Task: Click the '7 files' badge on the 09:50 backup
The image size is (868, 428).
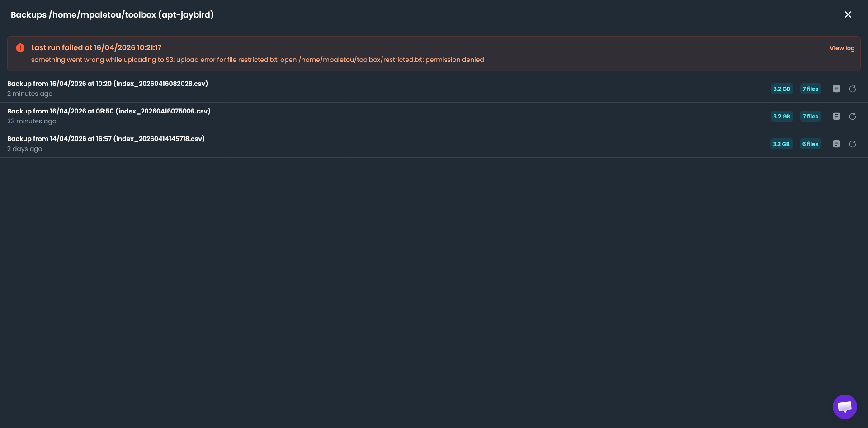Action: (x=810, y=116)
